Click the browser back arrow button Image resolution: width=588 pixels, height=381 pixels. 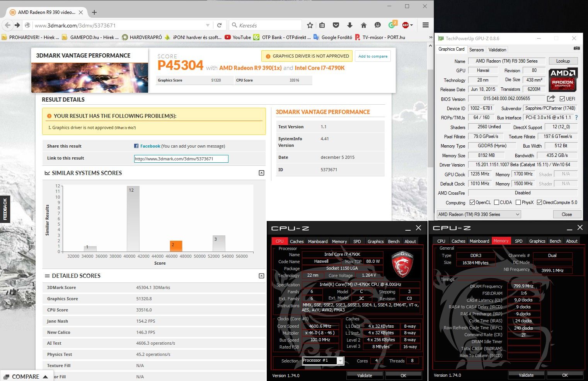tap(7, 25)
